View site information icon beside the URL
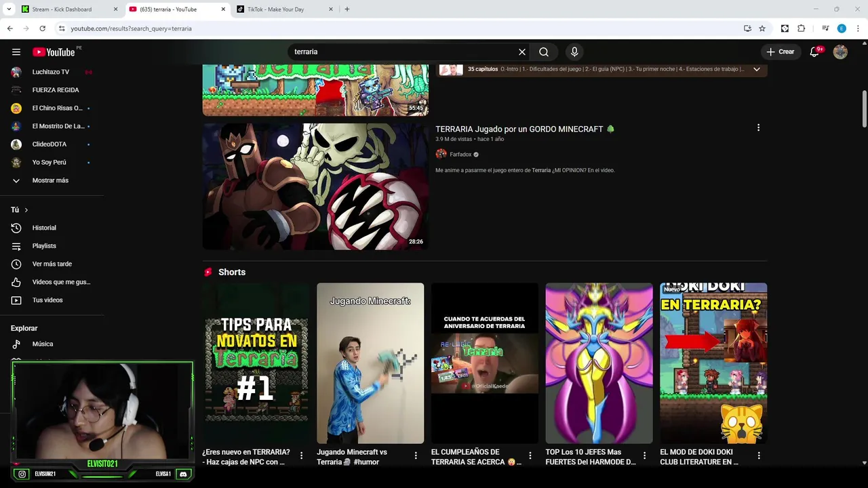This screenshot has width=868, height=488. click(62, 28)
